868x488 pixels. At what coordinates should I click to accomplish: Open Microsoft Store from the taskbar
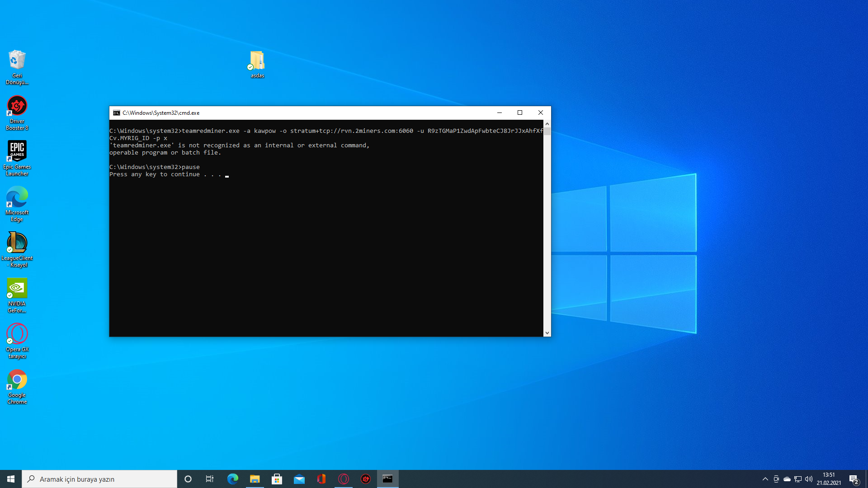point(277,479)
